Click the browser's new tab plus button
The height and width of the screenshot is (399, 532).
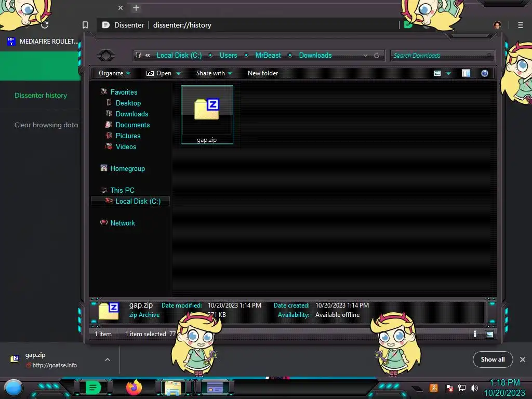(x=136, y=8)
